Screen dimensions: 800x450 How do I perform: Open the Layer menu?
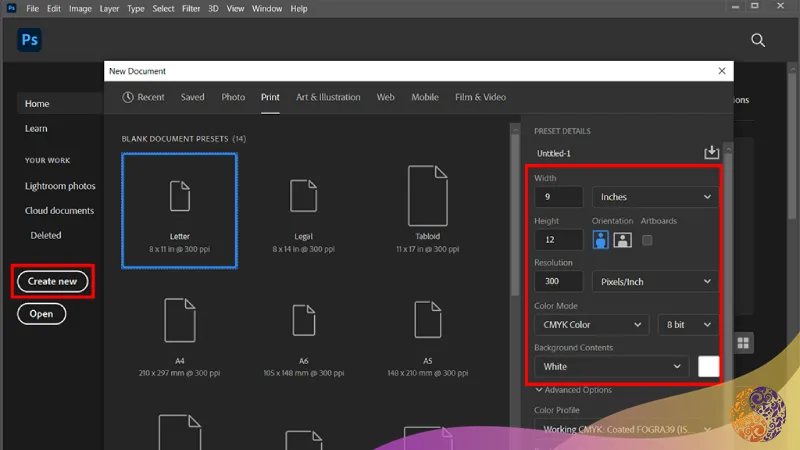109,9
